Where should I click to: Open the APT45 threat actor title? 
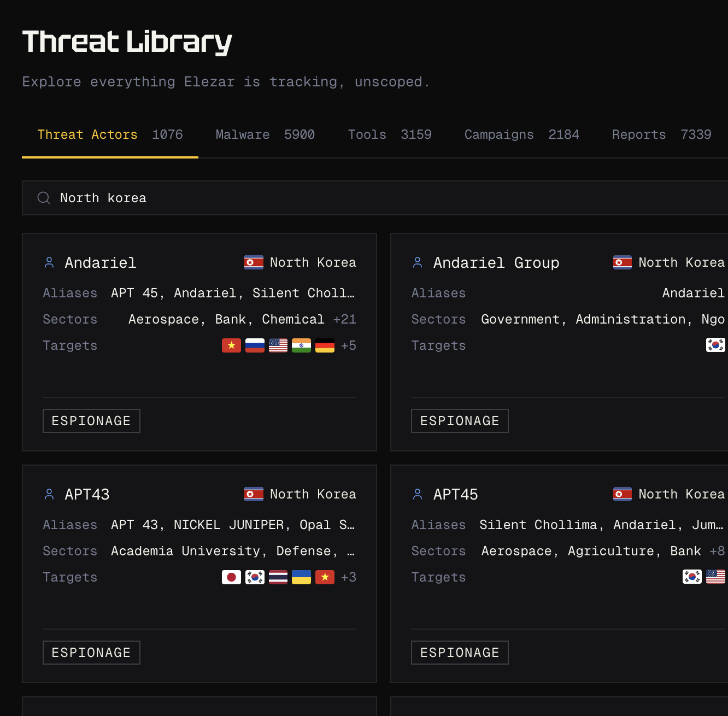pos(456,495)
